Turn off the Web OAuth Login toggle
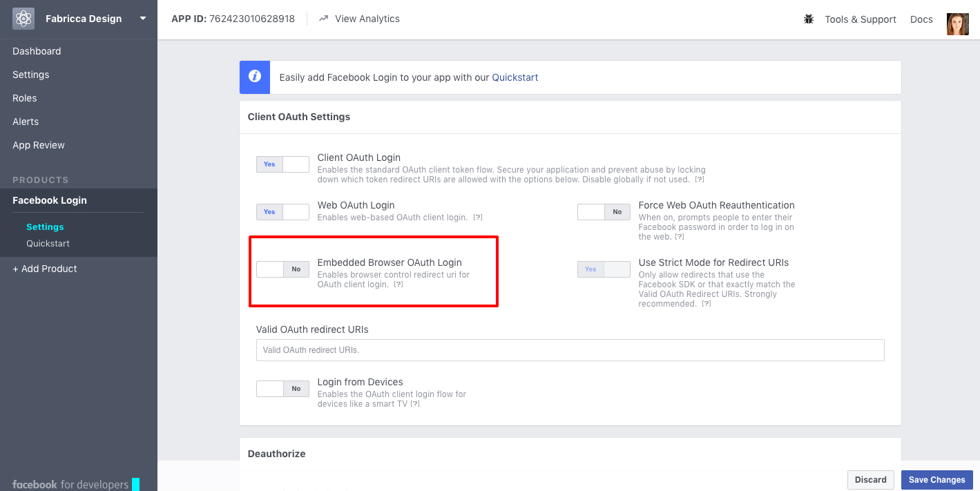 (282, 212)
